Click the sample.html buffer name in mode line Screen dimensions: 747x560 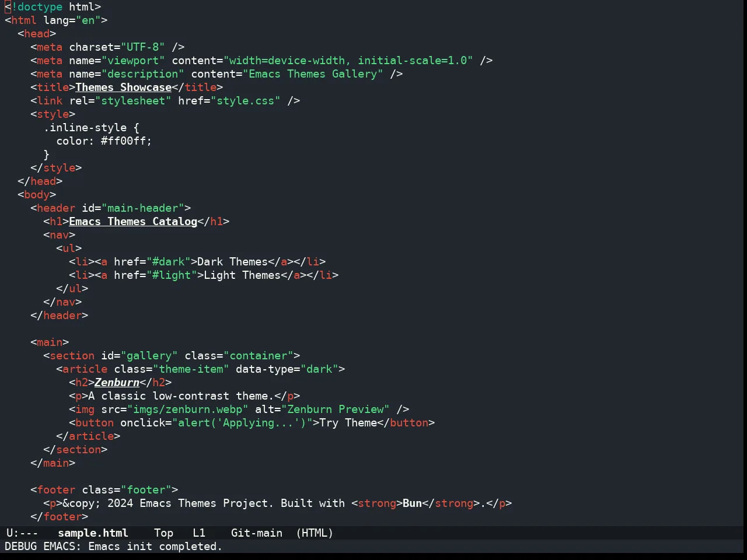(93, 533)
